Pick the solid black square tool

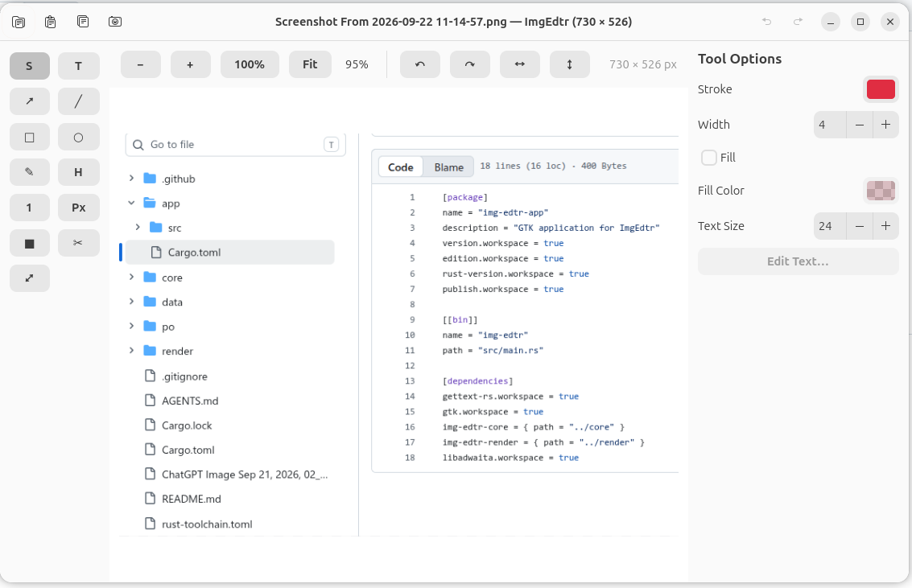30,244
